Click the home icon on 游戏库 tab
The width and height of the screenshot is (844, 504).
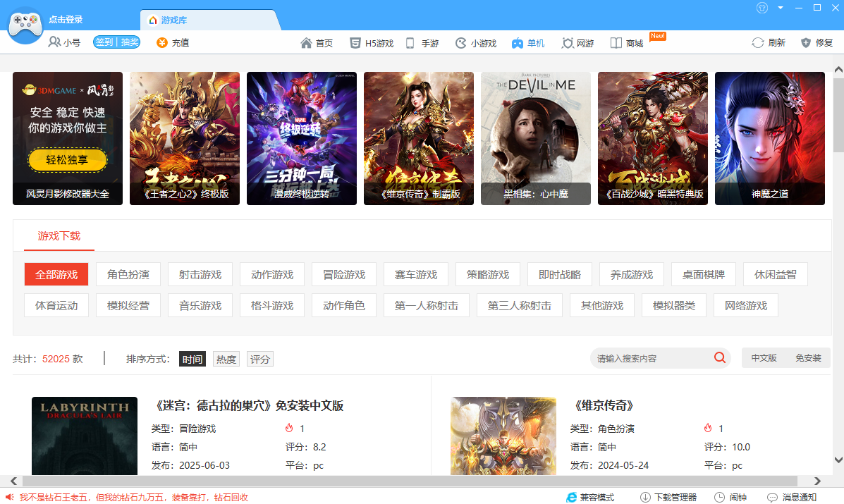tap(153, 20)
